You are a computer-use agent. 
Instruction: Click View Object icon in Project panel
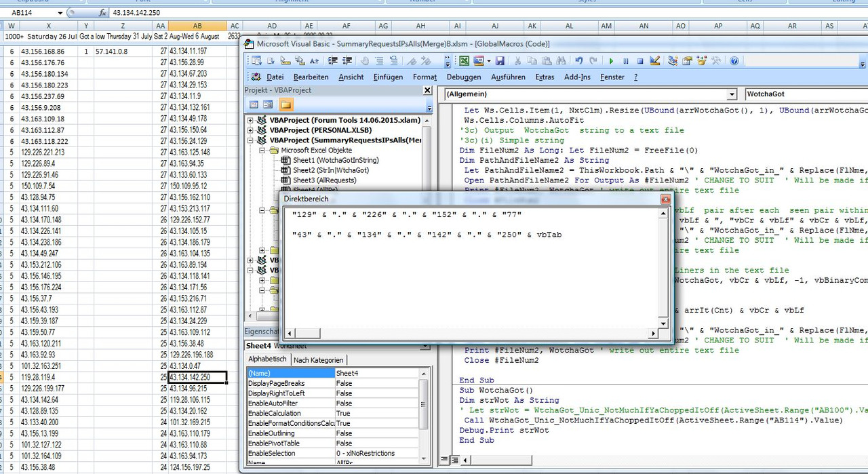(x=269, y=104)
